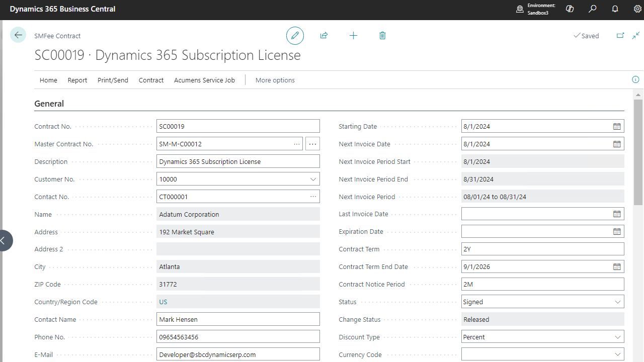
Task: Open the Acumens Service Job menu
Action: pyautogui.click(x=204, y=80)
